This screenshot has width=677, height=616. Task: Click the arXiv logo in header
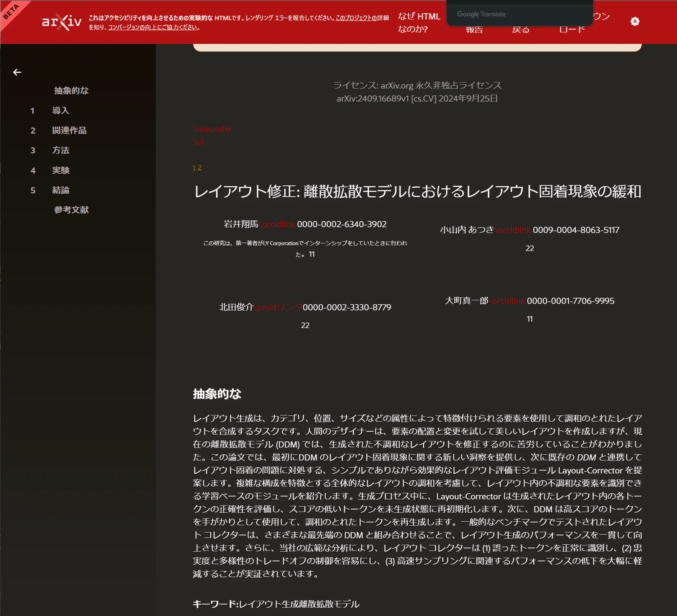click(62, 22)
